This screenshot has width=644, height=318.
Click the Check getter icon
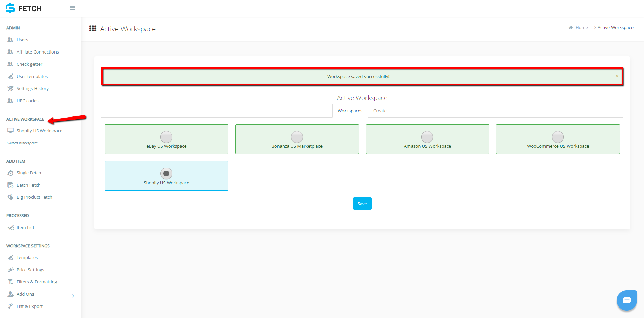[x=10, y=64]
